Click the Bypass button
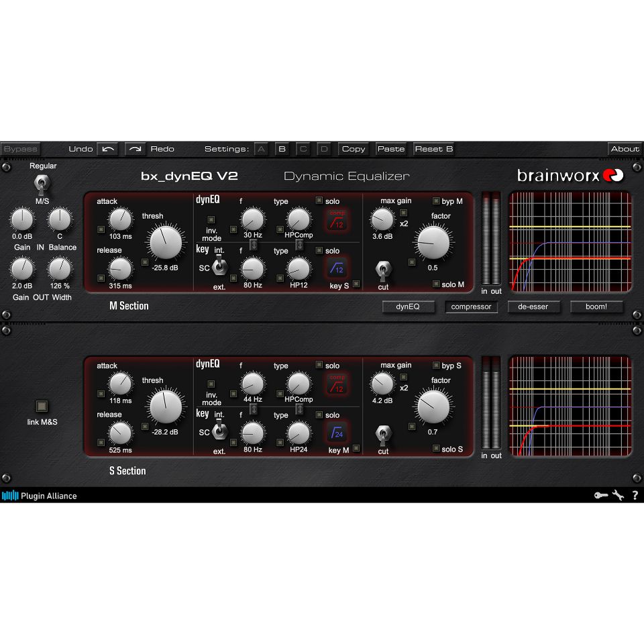 20,149
